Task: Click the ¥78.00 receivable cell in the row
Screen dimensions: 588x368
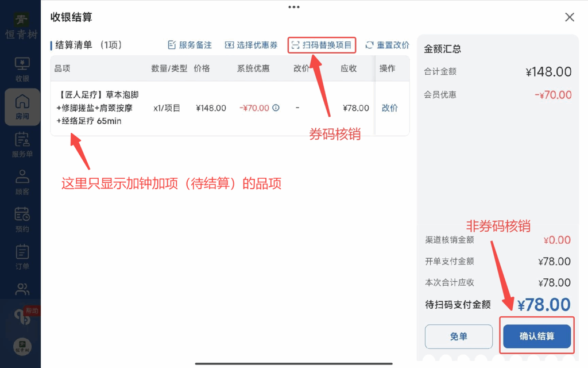Action: click(356, 108)
